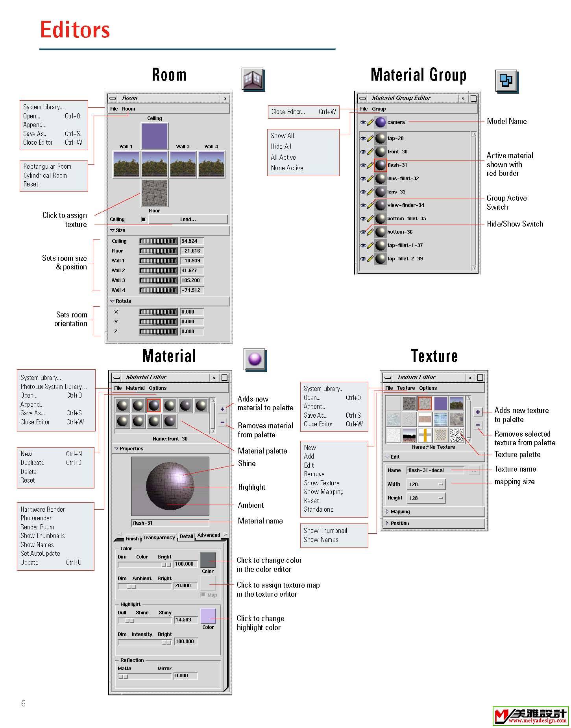The image size is (571, 728).
Task: Switch to the Detail tab
Action: point(187,536)
